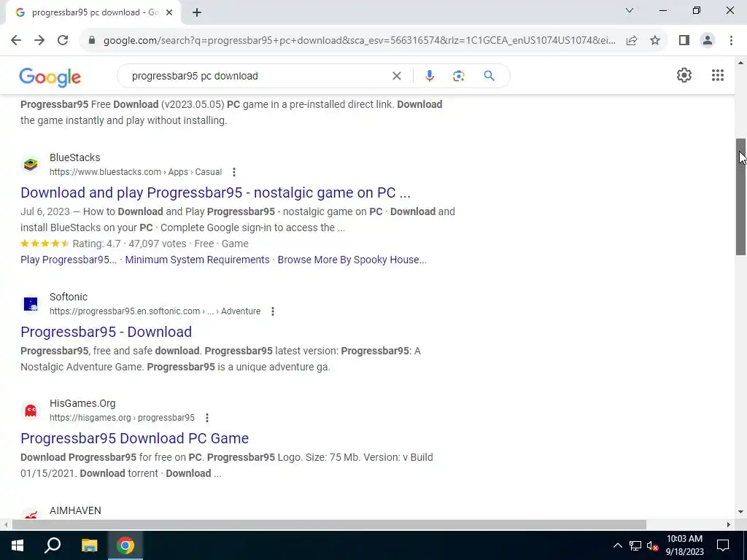Open the Windows Start menu

[x=18, y=545]
